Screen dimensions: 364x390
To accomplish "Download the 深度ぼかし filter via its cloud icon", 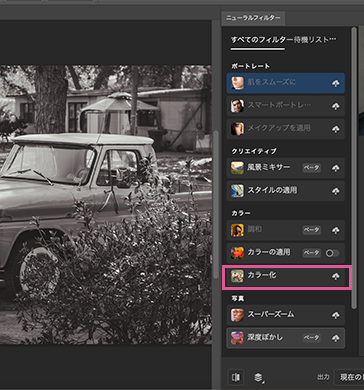I will pyautogui.click(x=336, y=338).
